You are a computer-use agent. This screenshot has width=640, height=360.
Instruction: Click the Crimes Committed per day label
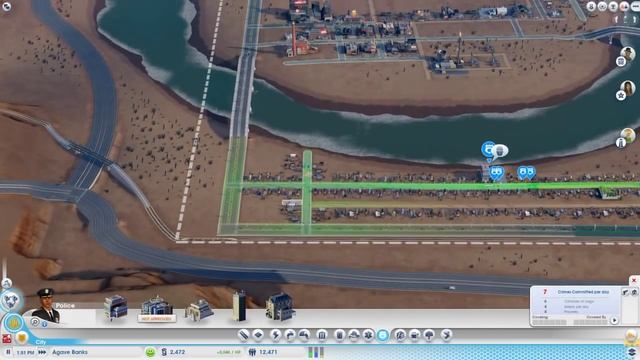pyautogui.click(x=583, y=292)
